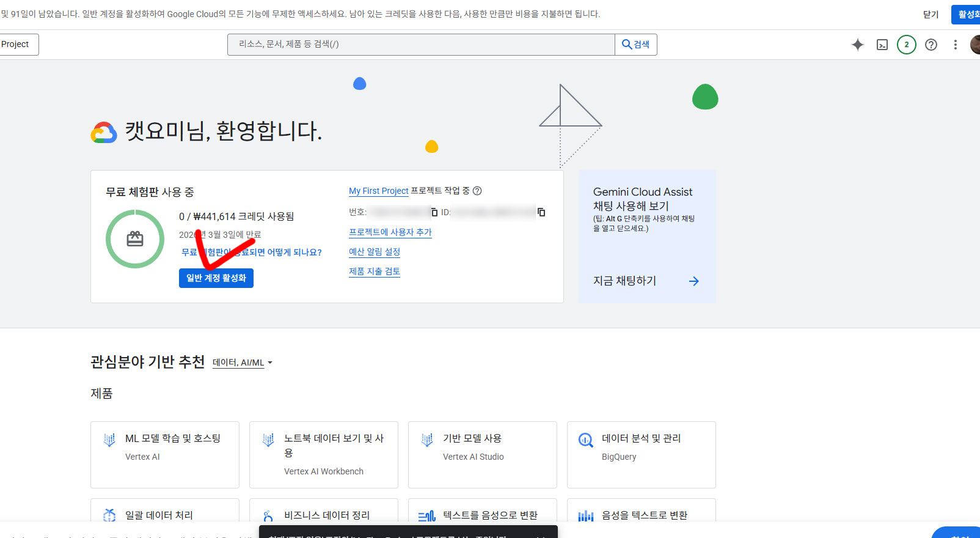Click Vertex AI icon on ML 모델 학습 card
980x538 pixels.
[x=109, y=440]
